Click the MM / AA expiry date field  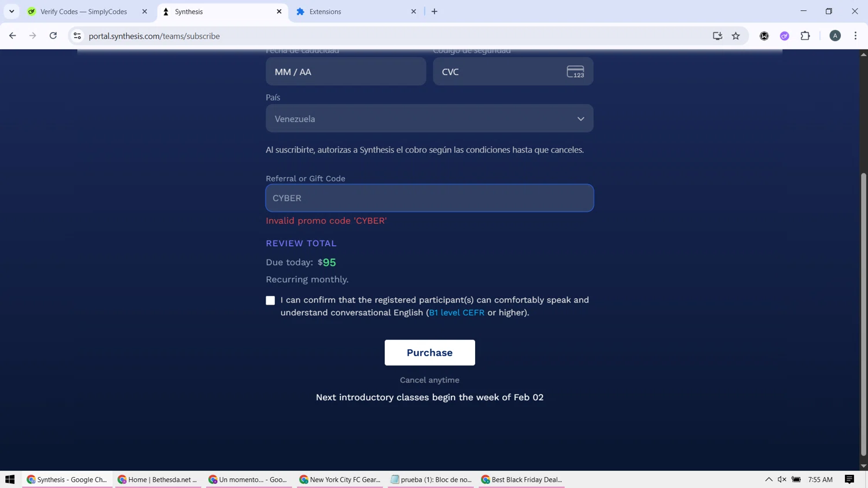[x=346, y=72]
